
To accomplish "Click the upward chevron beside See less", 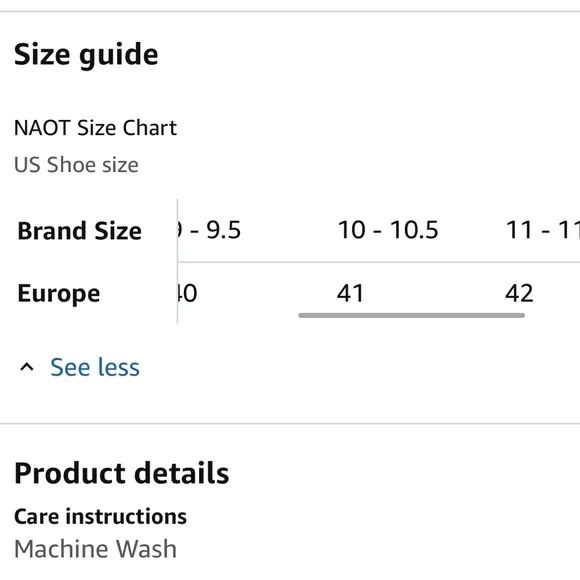I will coord(27,367).
